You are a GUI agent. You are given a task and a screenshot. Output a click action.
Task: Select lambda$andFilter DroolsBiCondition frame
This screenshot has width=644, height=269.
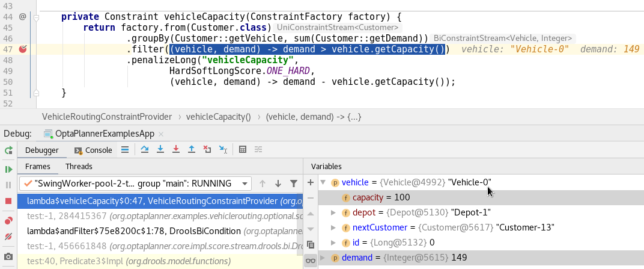click(160, 231)
